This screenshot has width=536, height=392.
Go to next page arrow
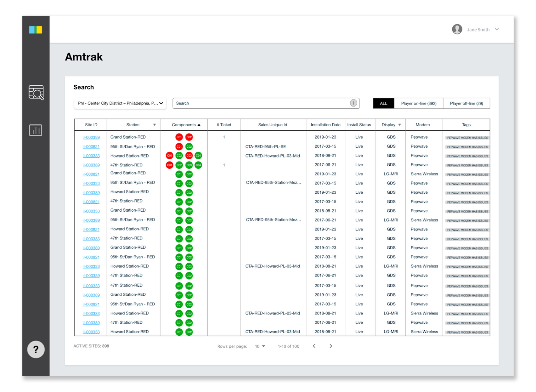[x=331, y=346]
